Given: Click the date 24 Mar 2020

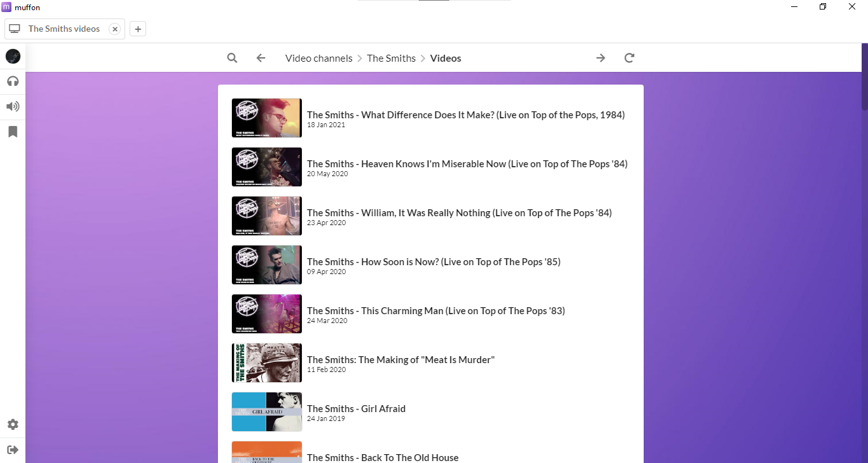Looking at the screenshot, I should 327,321.
